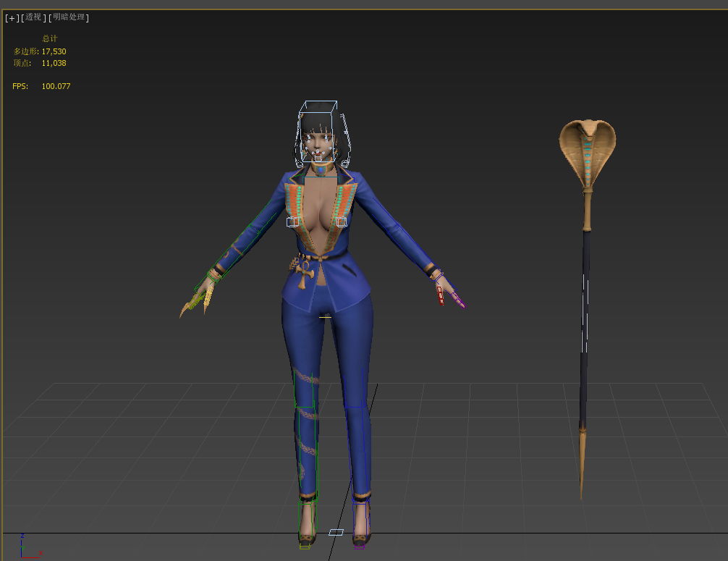Select the small white helper box beside orange lapel

pos(293,222)
